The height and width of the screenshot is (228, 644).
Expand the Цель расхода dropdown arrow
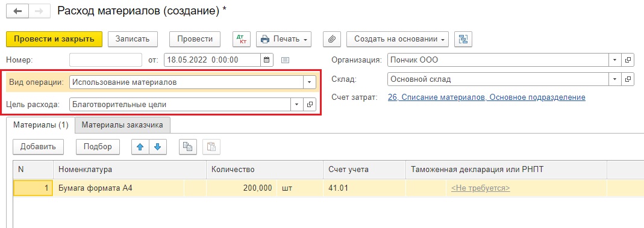[x=296, y=105]
